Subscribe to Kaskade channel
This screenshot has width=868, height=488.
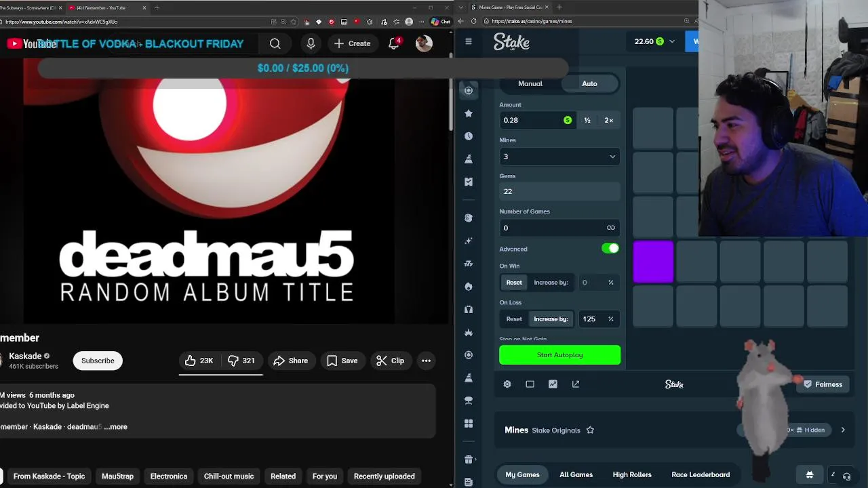click(98, 361)
